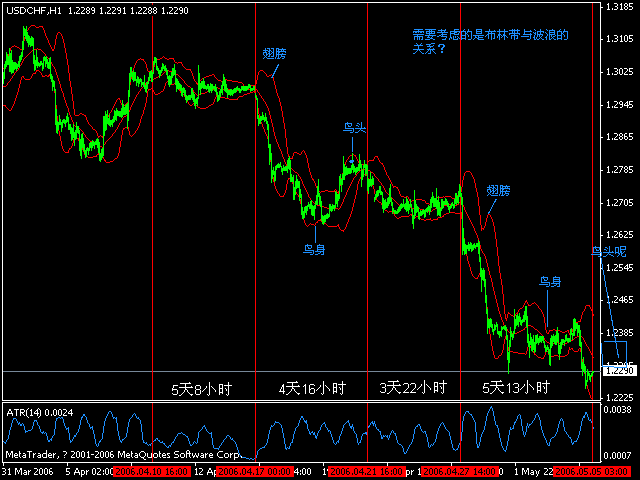Click the 1.3025 price scale label
This screenshot has width=640, height=480.
click(x=620, y=72)
